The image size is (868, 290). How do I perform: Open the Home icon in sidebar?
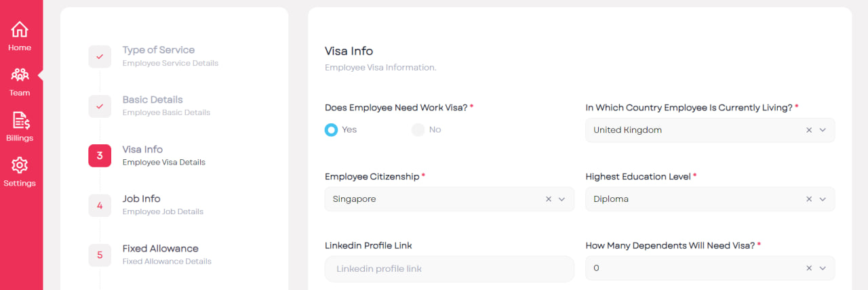tap(20, 30)
